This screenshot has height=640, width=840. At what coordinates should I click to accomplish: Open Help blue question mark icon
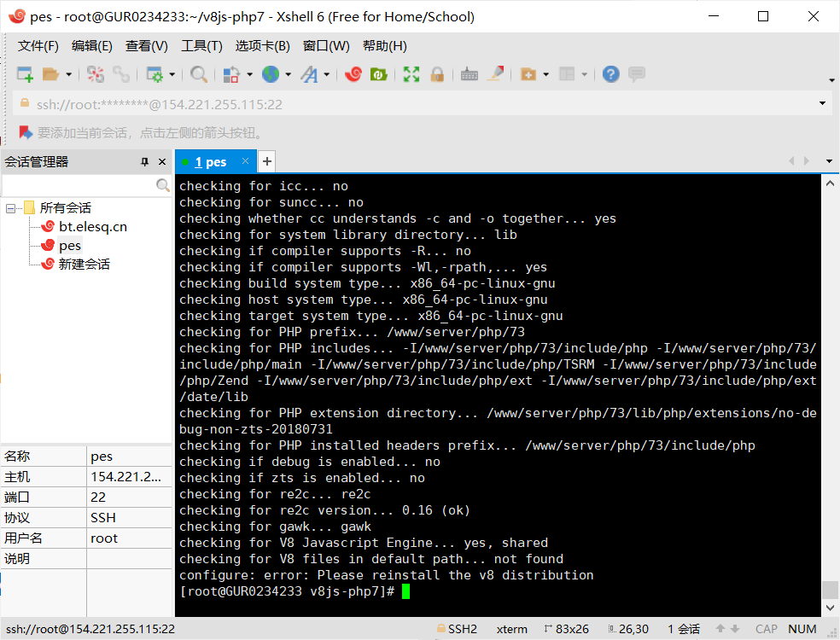[x=610, y=74]
